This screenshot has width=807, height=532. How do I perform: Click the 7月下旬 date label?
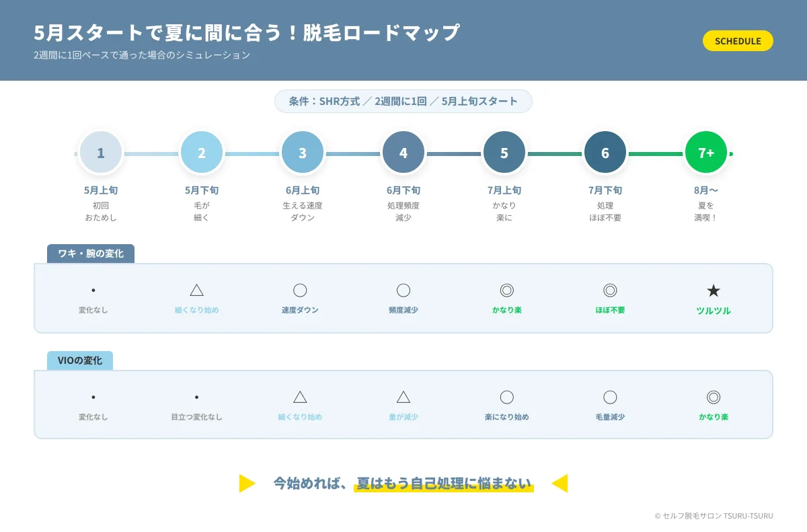click(x=605, y=190)
